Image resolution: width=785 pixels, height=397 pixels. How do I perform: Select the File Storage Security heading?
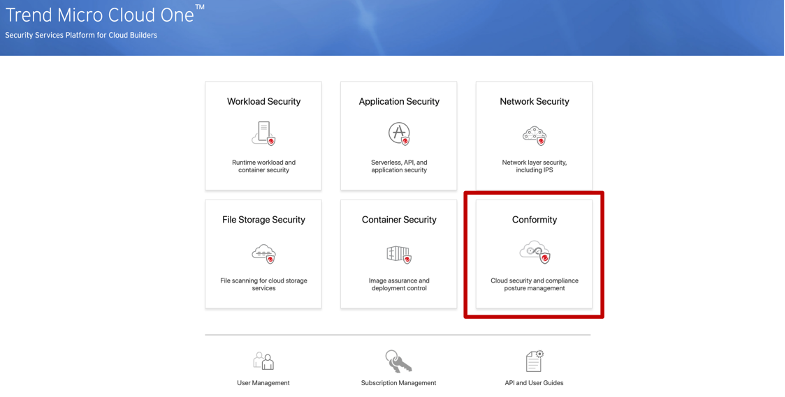tap(264, 220)
